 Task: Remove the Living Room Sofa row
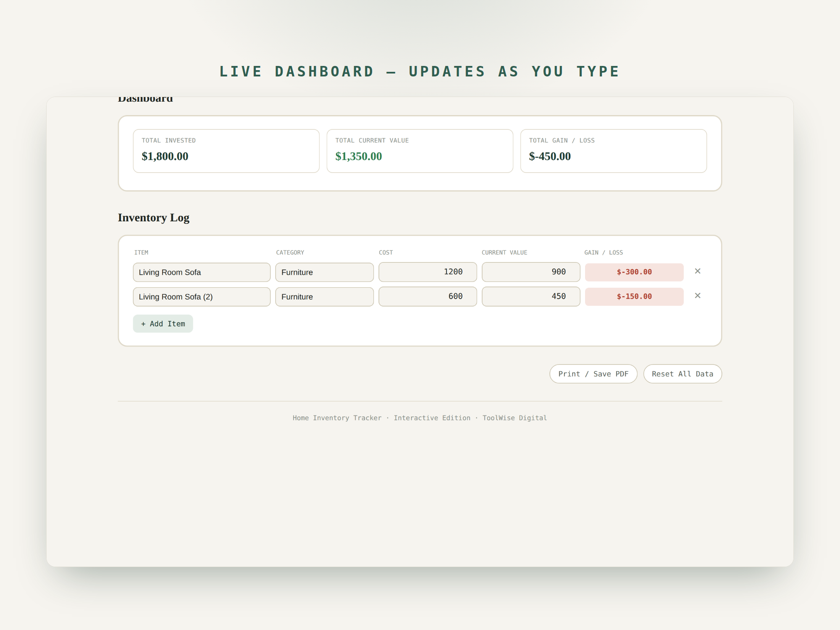pos(698,271)
